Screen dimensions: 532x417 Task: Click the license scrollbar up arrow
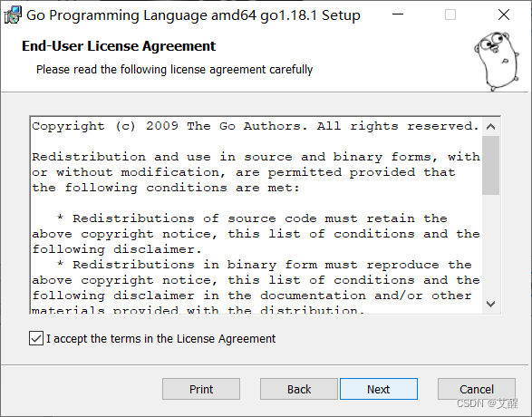pyautogui.click(x=490, y=127)
